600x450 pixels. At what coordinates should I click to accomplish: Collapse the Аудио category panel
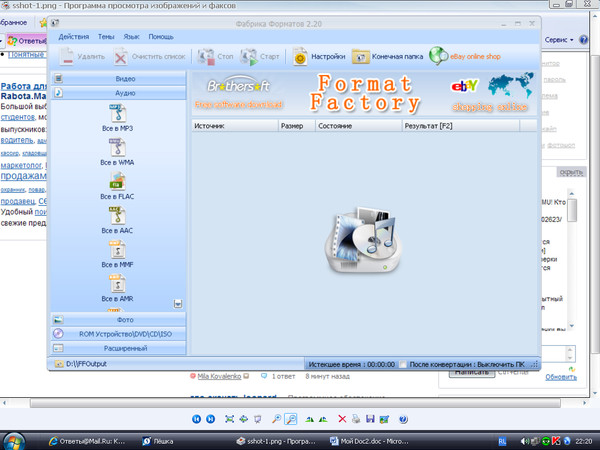[119, 93]
